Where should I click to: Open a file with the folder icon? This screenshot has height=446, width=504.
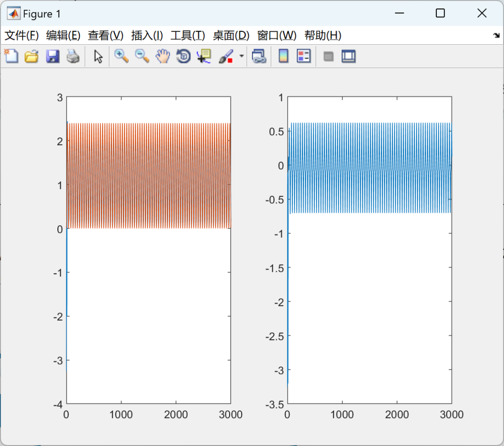[x=32, y=56]
